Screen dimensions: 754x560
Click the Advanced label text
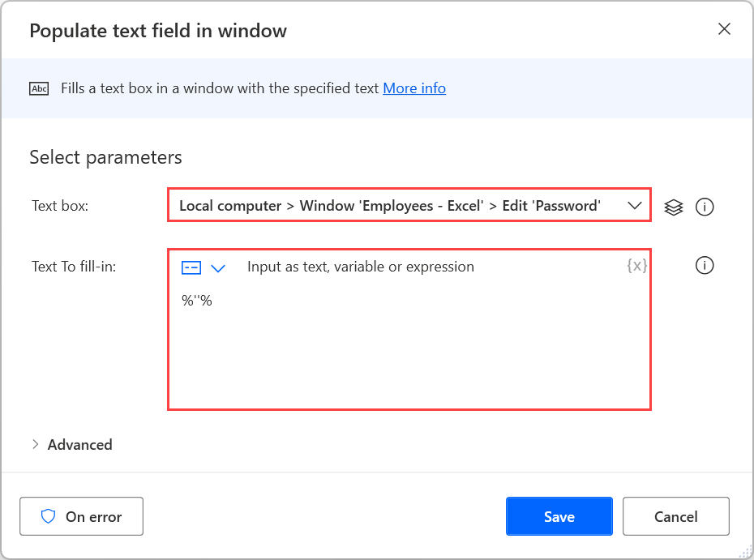click(x=79, y=445)
